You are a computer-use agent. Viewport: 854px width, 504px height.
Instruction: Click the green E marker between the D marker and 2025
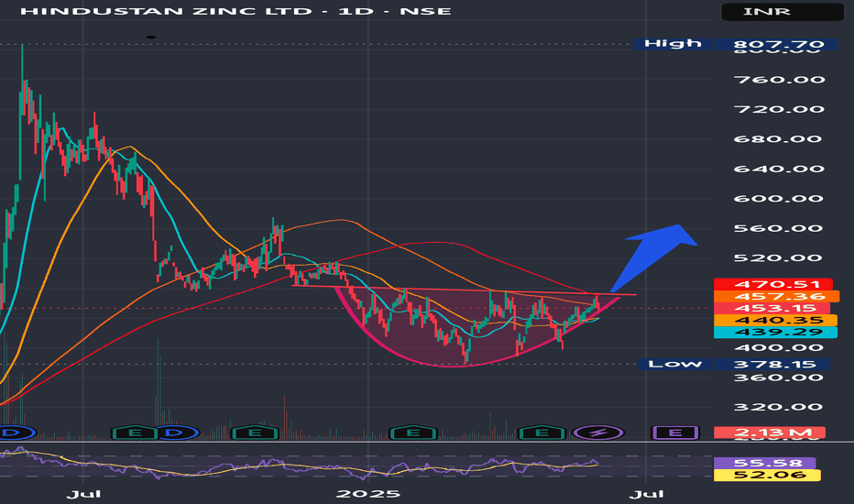click(x=255, y=433)
